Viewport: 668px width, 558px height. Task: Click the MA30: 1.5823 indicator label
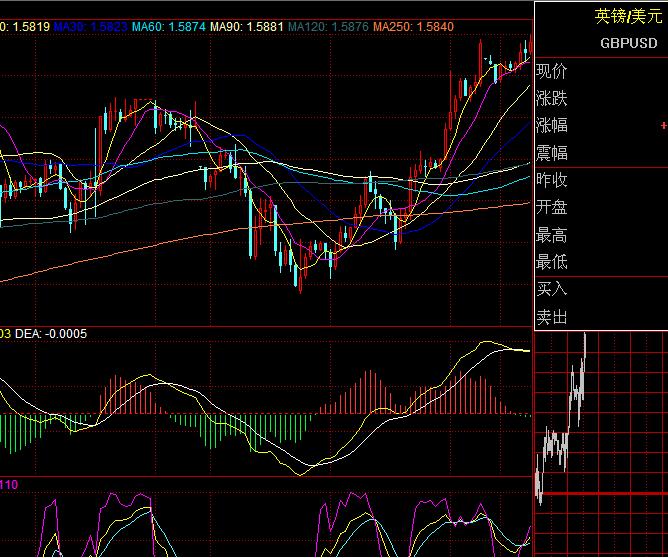tap(90, 27)
